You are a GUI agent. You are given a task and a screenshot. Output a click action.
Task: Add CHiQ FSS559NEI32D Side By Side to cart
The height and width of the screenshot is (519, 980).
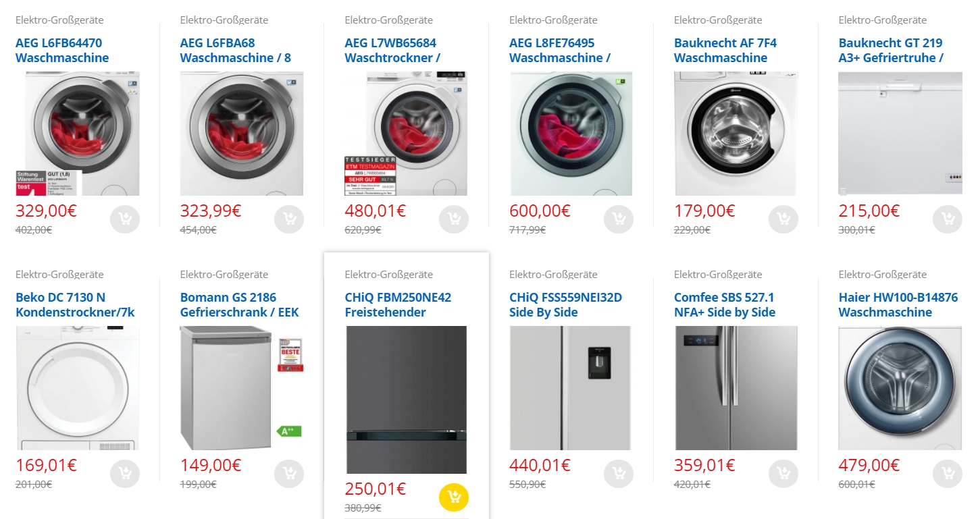point(619,473)
